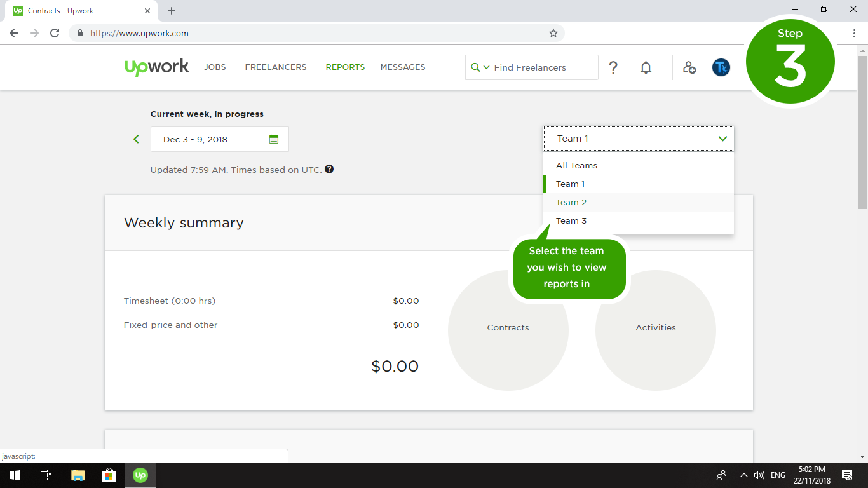Select Team 2 from the list
Viewport: 868px width, 488px height.
(571, 202)
